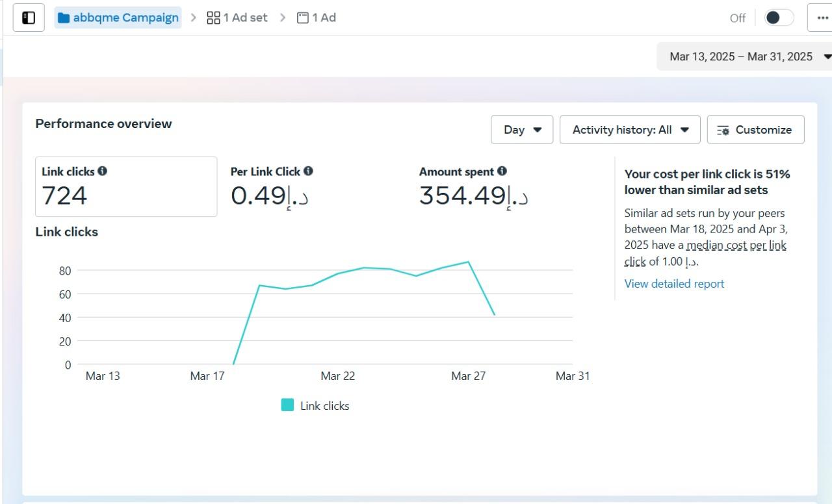Viewport: 832px width, 504px height.
Task: Expand the Day granularity dropdown
Action: point(522,130)
